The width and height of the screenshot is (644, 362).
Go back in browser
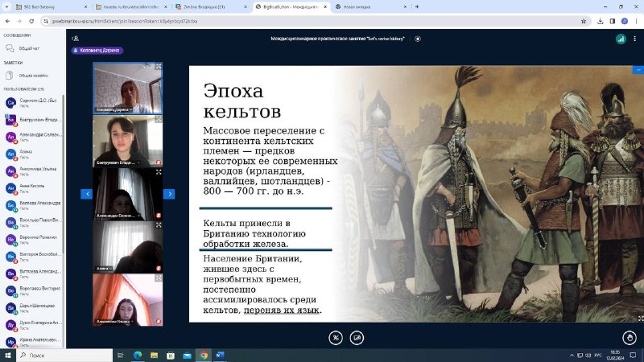[x=7, y=21]
